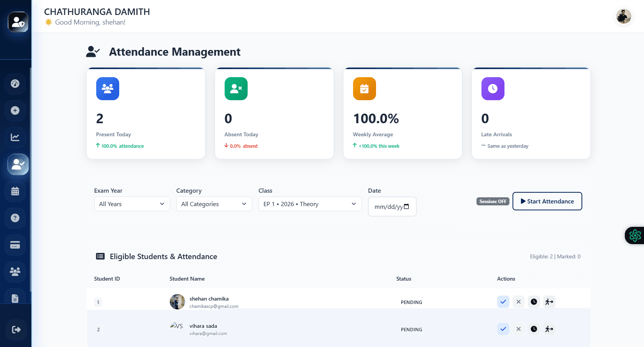
Task: Open the Help question mark icon in sidebar
Action: (x=15, y=218)
